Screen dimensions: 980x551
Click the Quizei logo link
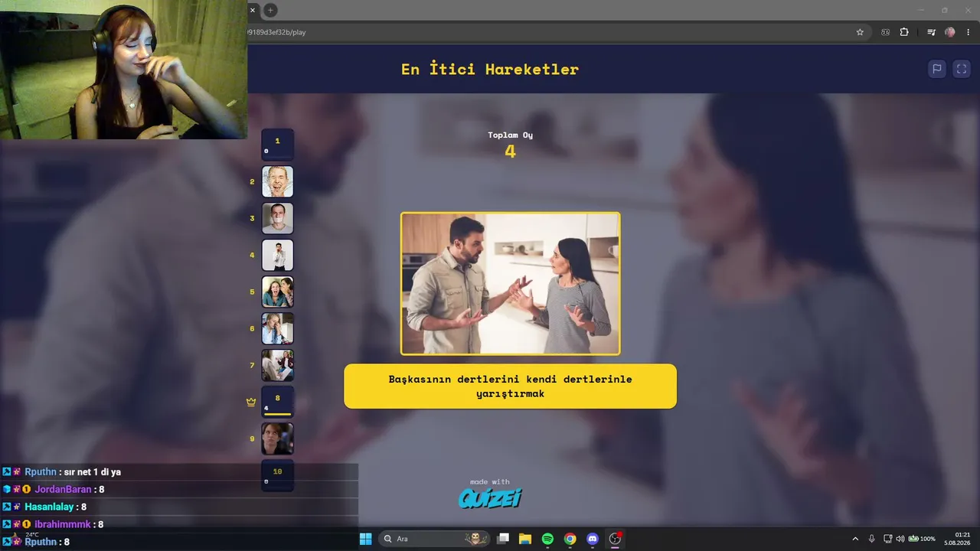pyautogui.click(x=490, y=498)
